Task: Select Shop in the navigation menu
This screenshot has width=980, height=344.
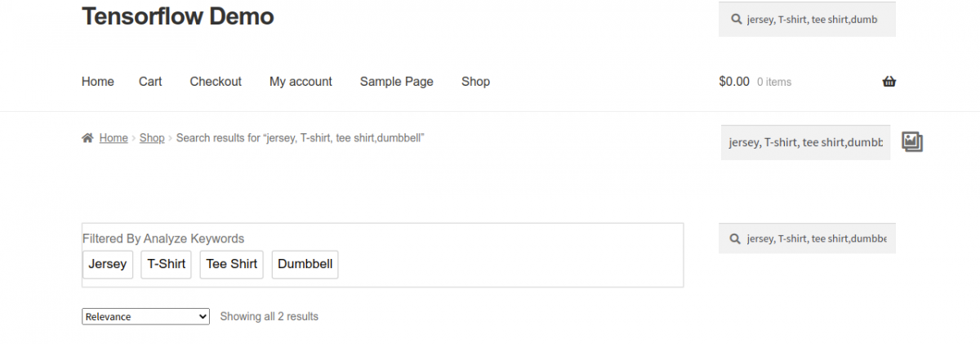Action: click(475, 82)
